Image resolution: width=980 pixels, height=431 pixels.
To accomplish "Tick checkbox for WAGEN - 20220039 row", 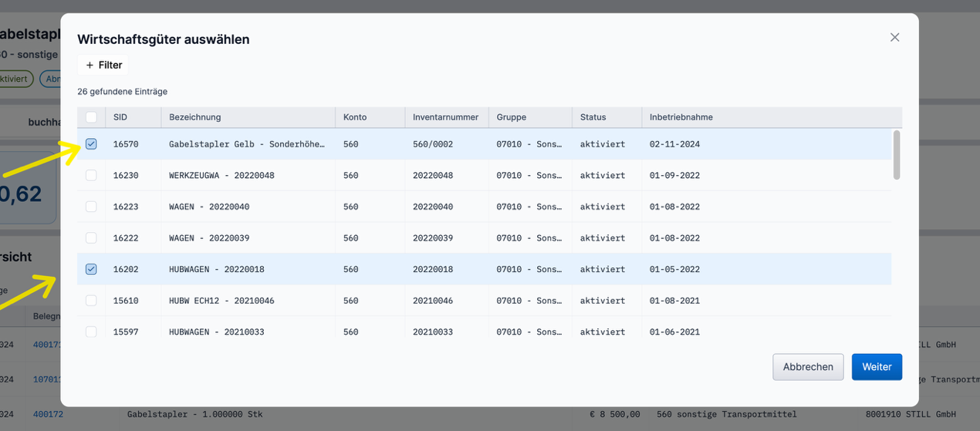I will 91,238.
